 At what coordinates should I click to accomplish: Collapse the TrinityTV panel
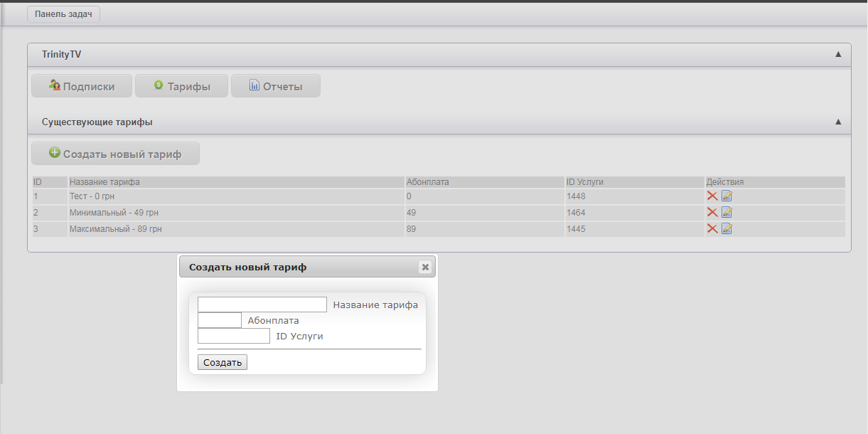pos(838,54)
